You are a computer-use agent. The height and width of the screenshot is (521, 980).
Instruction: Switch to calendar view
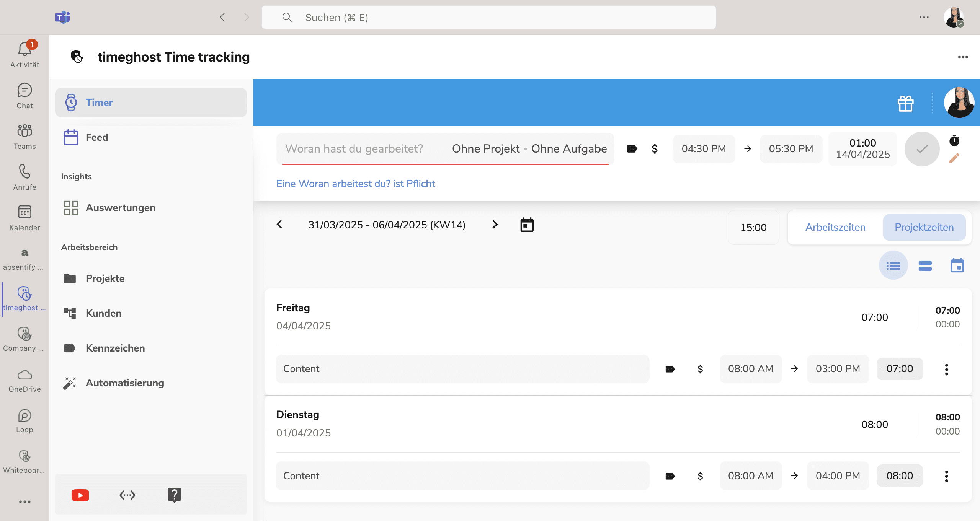[957, 265]
